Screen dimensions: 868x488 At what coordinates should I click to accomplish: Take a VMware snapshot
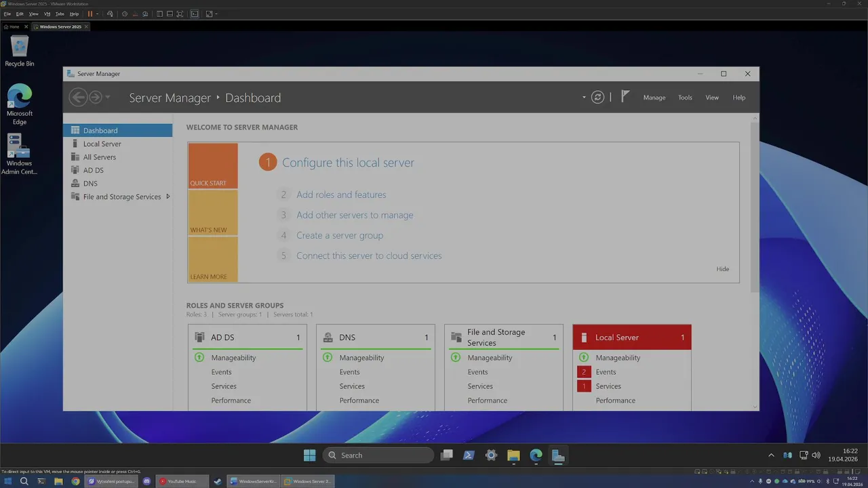[x=125, y=14]
